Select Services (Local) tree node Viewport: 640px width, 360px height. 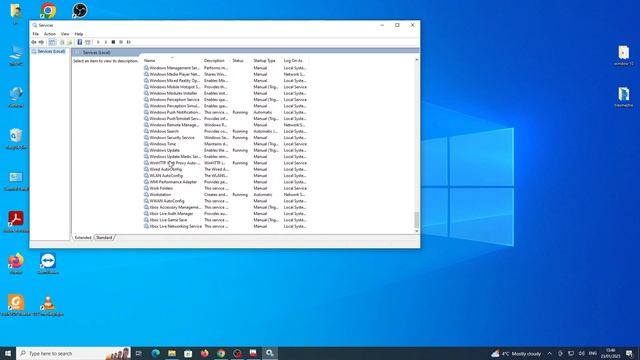pos(51,51)
